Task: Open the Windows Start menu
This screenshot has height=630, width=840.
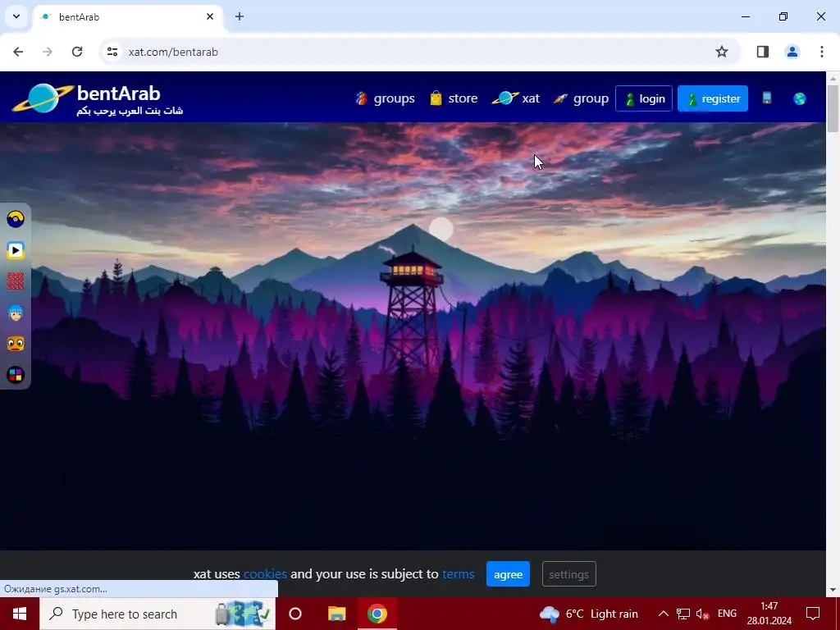Action: [20, 614]
